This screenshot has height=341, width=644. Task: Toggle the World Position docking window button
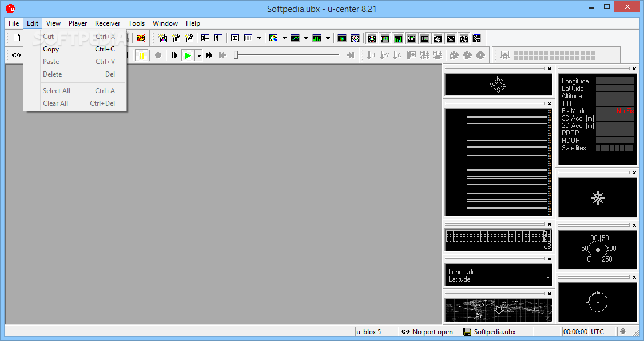point(411,38)
